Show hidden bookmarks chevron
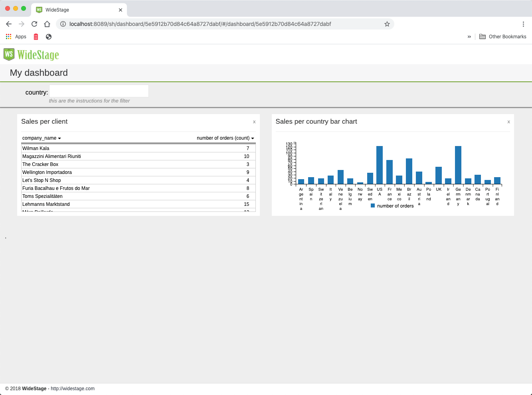The image size is (532, 395). coord(469,37)
